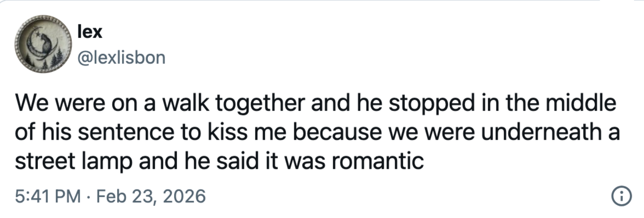Screen dimensions: 644x218
Task: Click the word "together" in the tweet
Action: coord(260,103)
